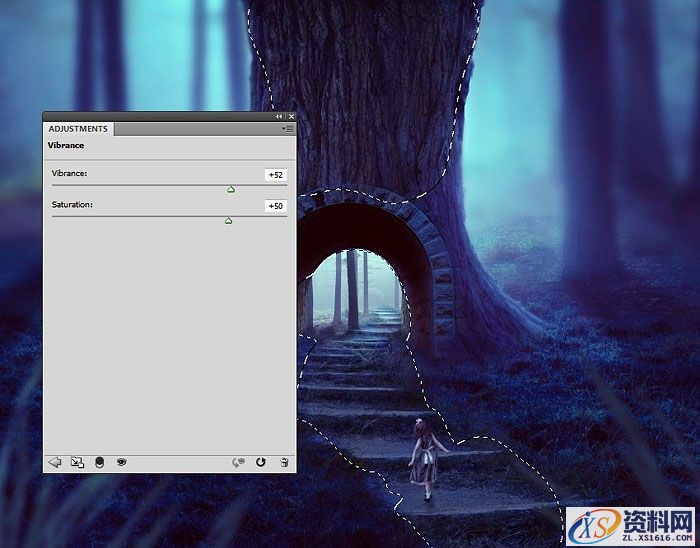Delete this adjustment layer trash icon
700x548 pixels.
[284, 462]
